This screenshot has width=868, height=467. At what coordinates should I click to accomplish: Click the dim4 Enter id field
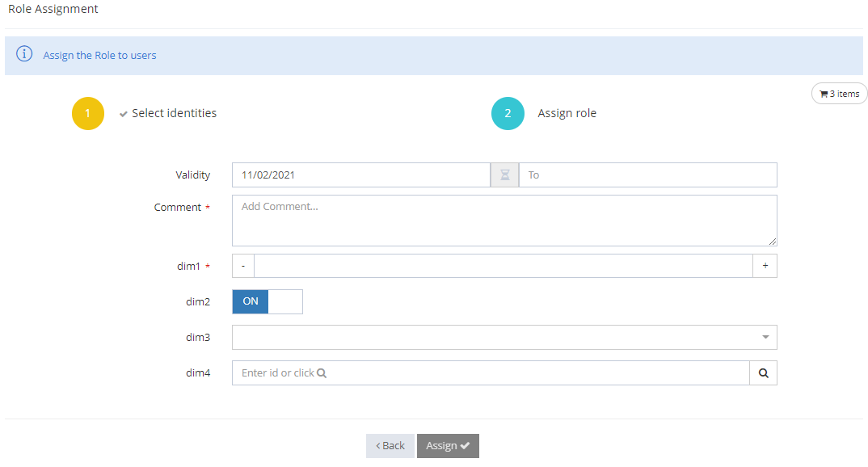(x=491, y=373)
